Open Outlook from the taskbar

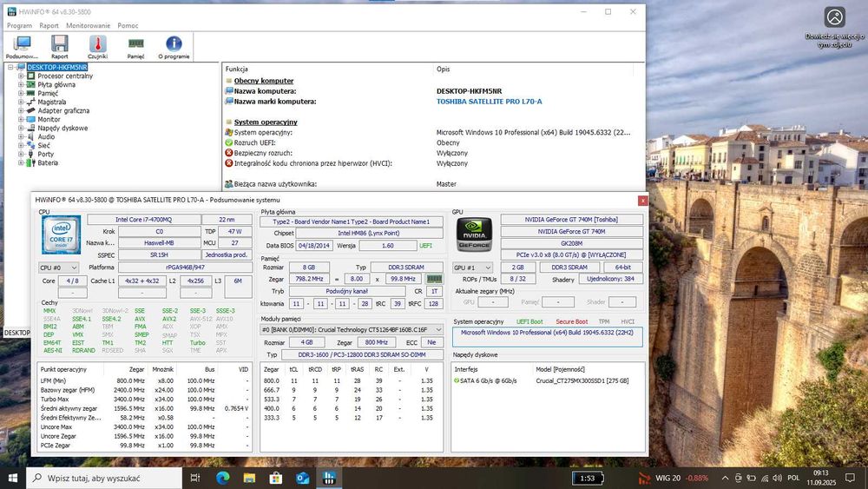tap(302, 478)
